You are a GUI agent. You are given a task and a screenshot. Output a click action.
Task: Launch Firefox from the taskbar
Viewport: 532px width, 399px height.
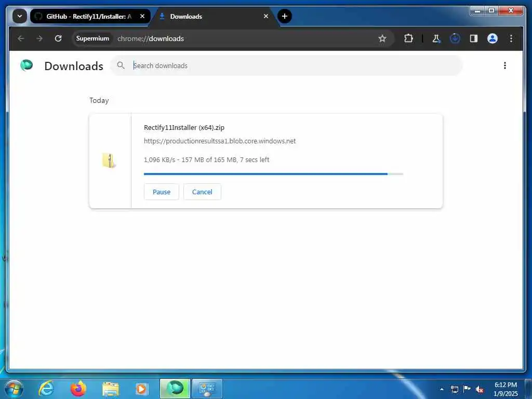(78, 389)
